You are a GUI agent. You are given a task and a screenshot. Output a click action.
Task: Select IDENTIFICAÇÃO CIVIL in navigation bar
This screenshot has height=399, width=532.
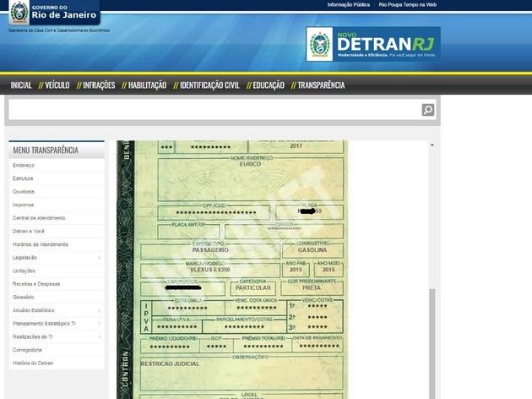pyautogui.click(x=208, y=85)
